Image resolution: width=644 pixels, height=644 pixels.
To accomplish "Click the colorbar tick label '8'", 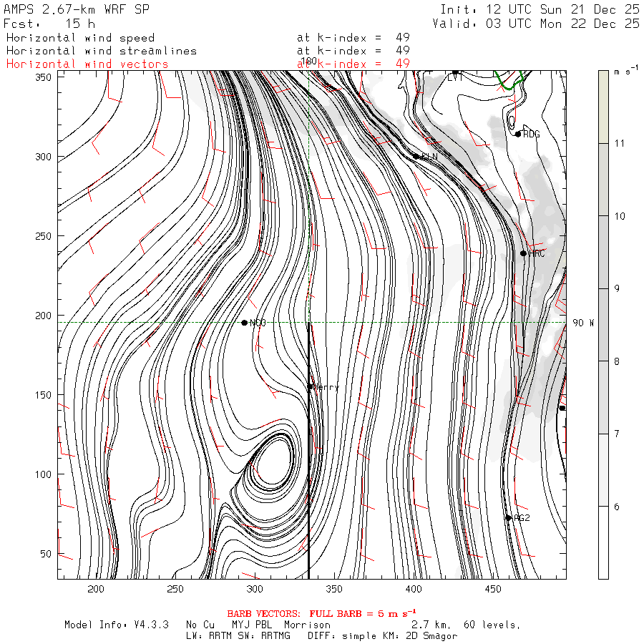I will (x=617, y=361).
